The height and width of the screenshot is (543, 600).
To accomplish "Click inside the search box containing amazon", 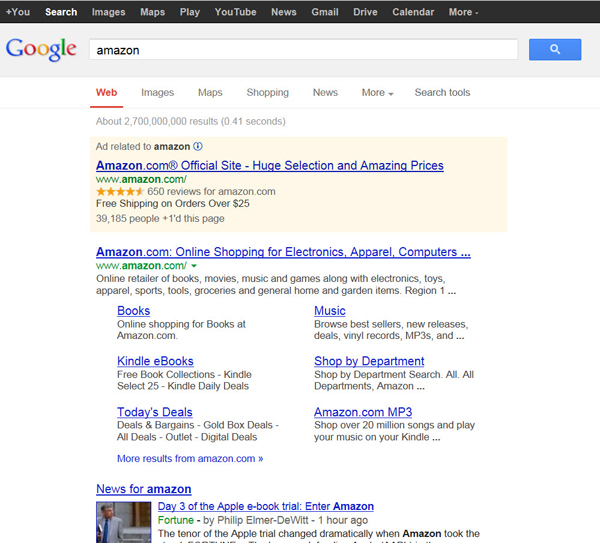I will pyautogui.click(x=300, y=49).
